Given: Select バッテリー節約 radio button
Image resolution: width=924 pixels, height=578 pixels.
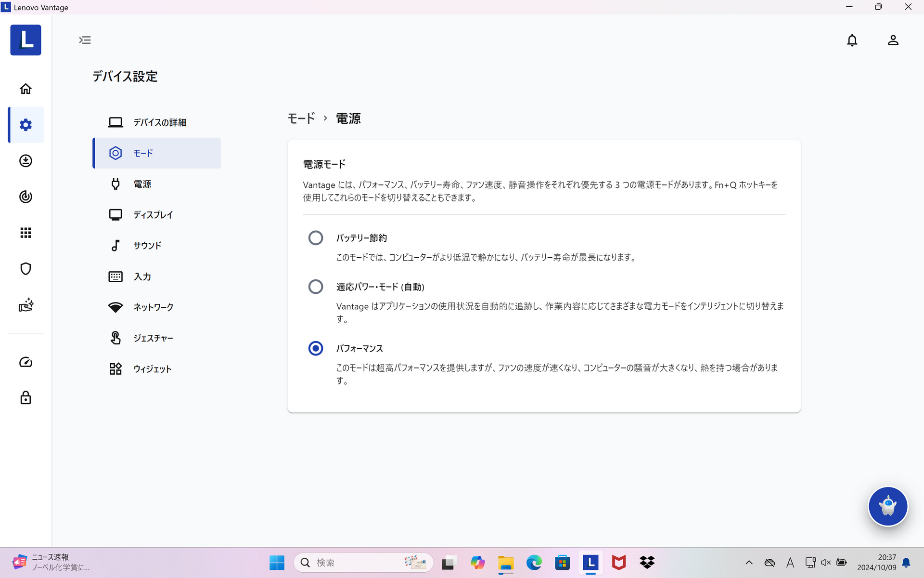Looking at the screenshot, I should (316, 238).
